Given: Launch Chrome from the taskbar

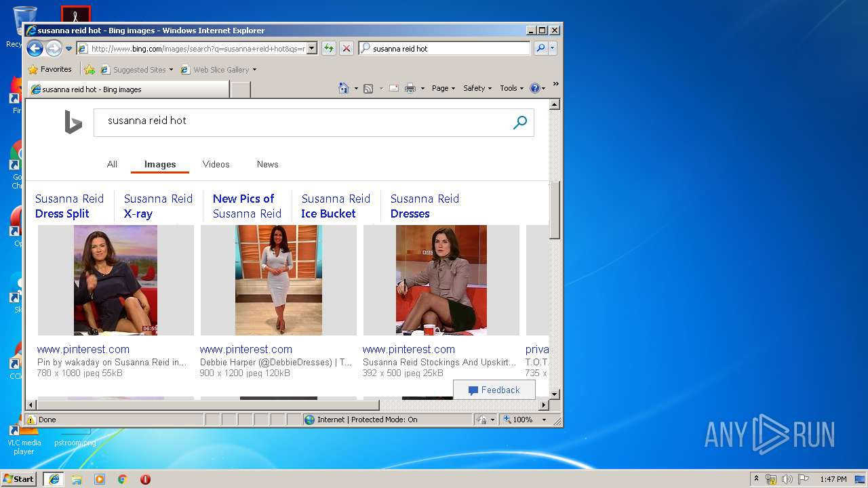Looking at the screenshot, I should pos(122,479).
